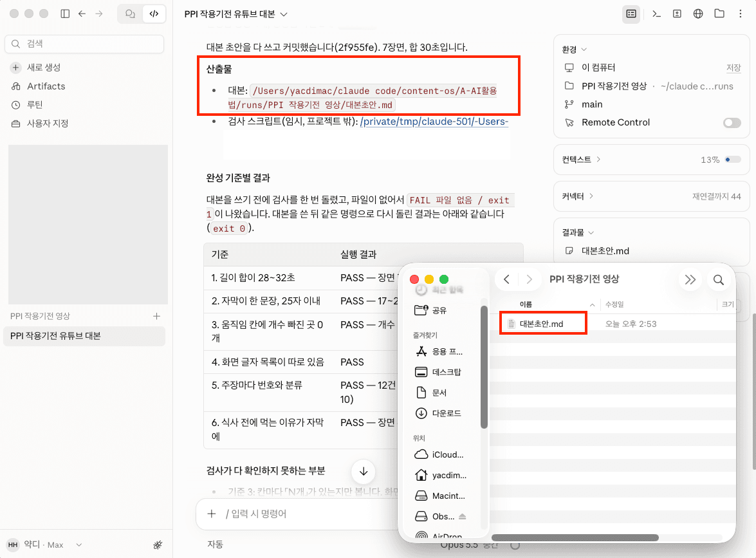
Task: Go forward with the right arrow
Action: point(99,14)
